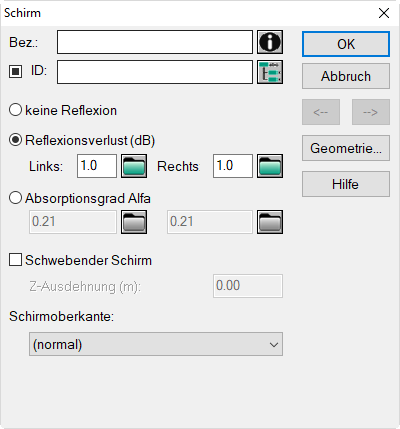Click right gray folder under Absorptionsgrad Alfa
The height and width of the screenshot is (429, 400).
pyautogui.click(x=270, y=222)
